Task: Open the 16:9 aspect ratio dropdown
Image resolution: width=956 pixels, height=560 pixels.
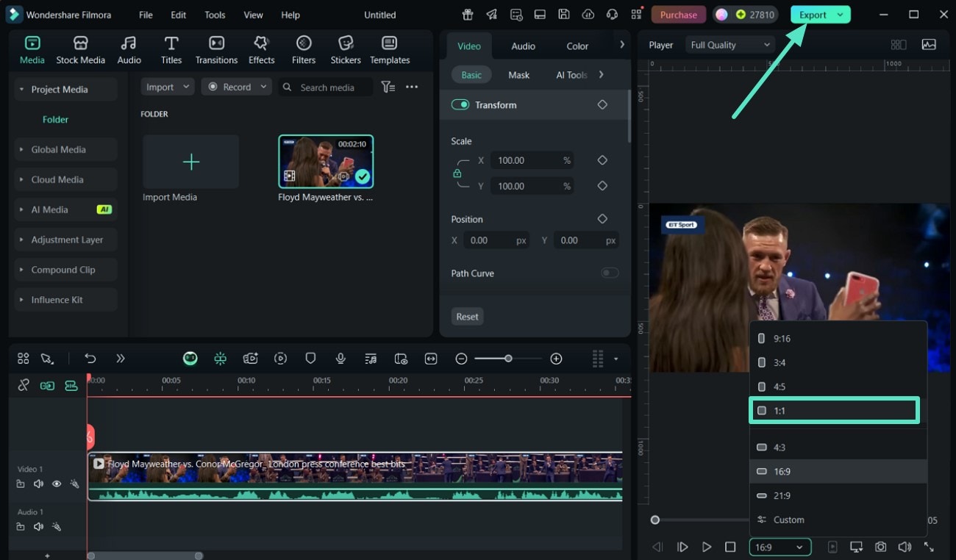Action: 780,547
